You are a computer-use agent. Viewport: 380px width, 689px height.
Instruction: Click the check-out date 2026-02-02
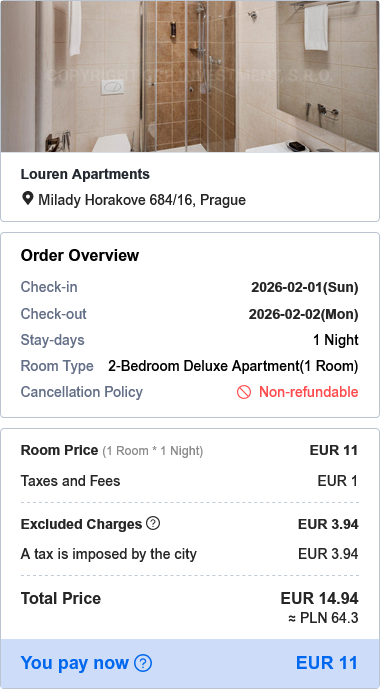tap(304, 315)
